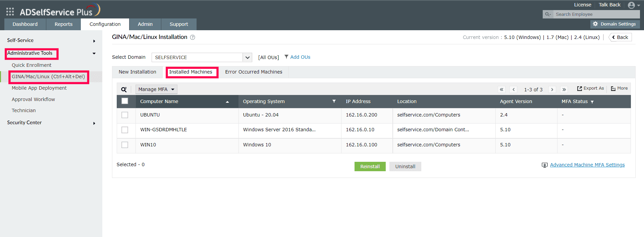This screenshot has width=644, height=237.
Task: Click Add OUs filter icon
Action: [x=286, y=57]
